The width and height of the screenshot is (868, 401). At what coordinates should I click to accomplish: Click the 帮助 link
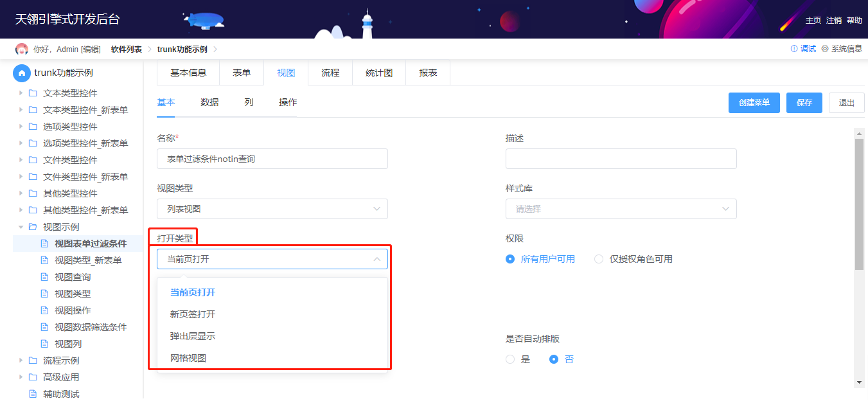(855, 20)
